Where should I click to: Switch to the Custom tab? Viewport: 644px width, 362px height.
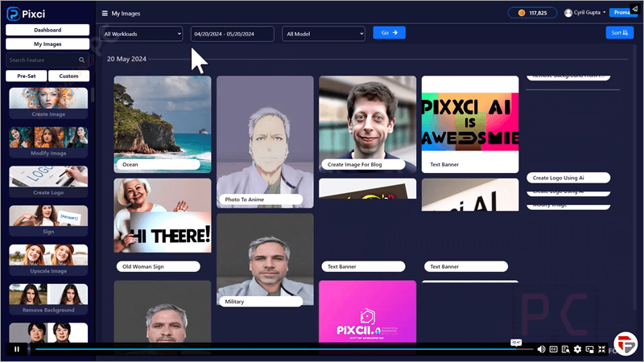(68, 76)
